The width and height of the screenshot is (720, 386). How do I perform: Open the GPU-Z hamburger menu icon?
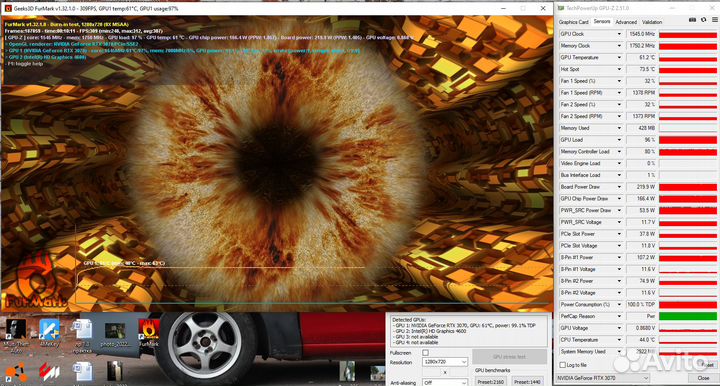point(714,20)
